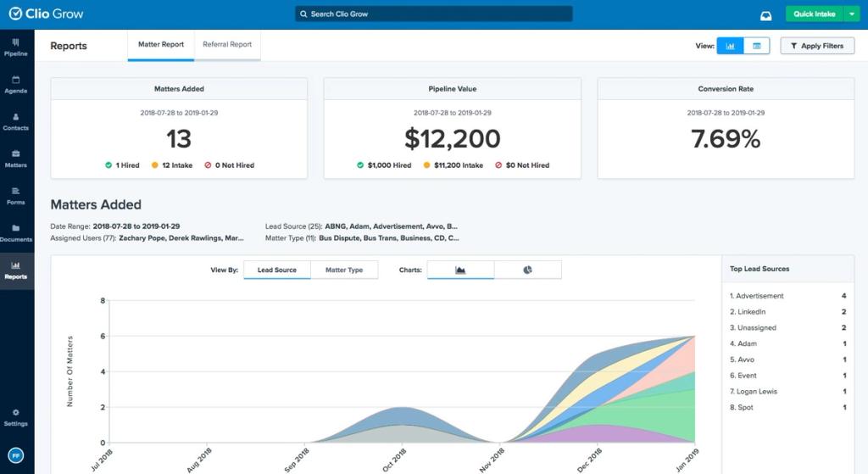
Task: Open Settings gear in sidebar
Action: click(16, 417)
